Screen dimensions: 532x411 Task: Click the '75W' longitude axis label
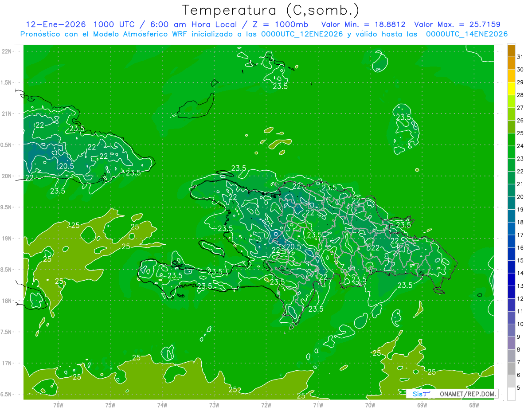(110, 405)
